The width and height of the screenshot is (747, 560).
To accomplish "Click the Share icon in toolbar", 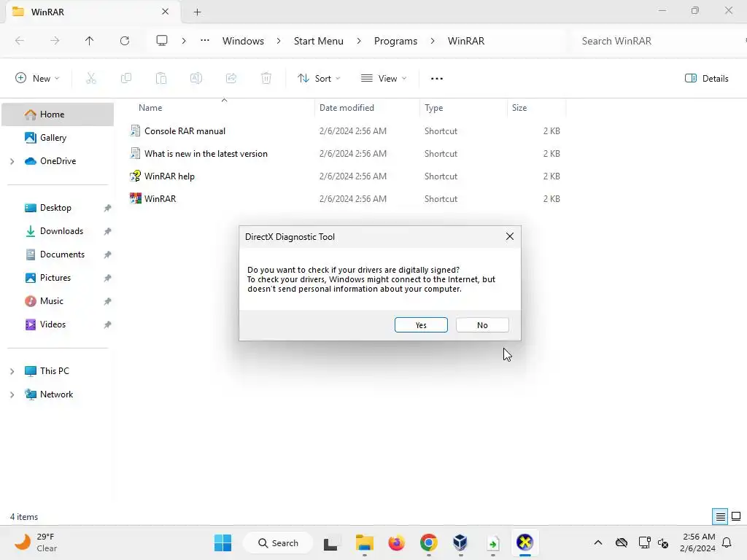I will coord(231,79).
